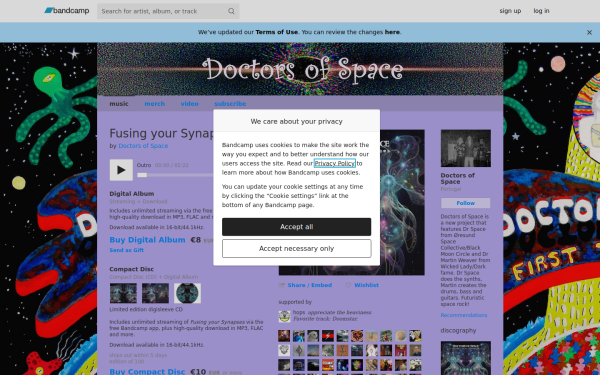Dismiss the Terms of Use banner

click(x=589, y=33)
